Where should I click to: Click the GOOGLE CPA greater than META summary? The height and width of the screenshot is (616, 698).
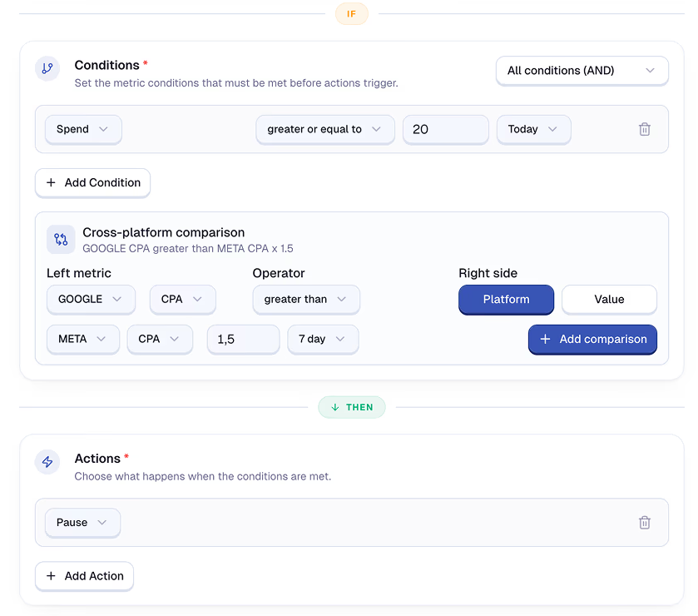tap(188, 249)
